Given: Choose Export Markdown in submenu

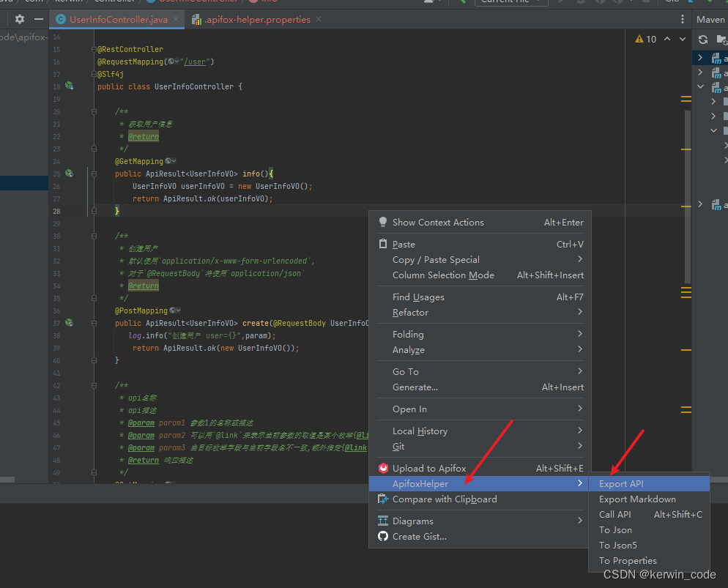Looking at the screenshot, I should [649, 499].
